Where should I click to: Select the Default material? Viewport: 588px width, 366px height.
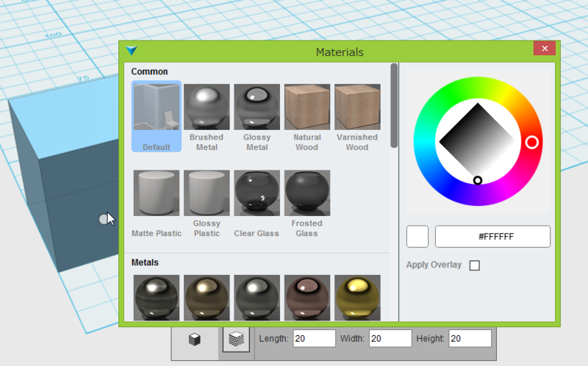pos(157,116)
